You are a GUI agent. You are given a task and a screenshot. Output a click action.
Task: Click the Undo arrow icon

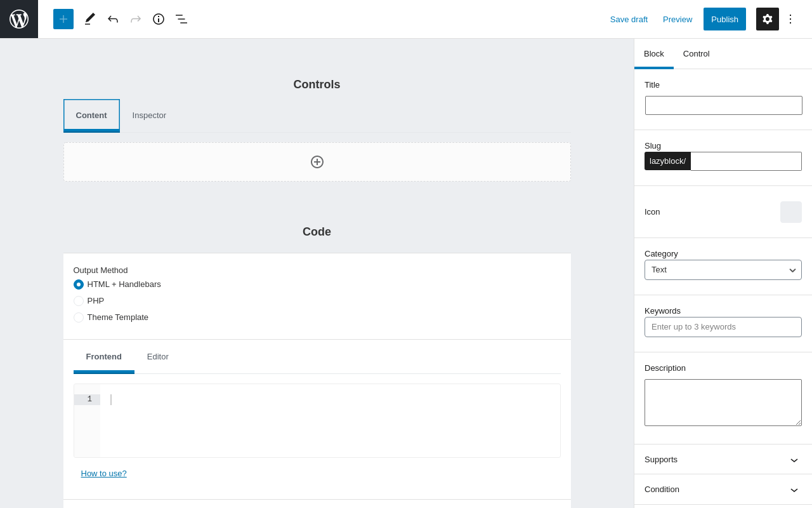[113, 19]
